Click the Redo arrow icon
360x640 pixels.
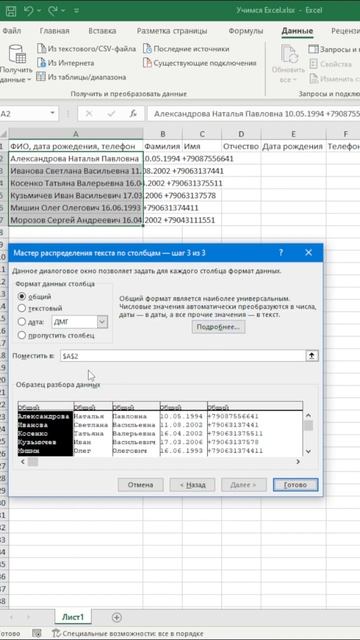53,11
